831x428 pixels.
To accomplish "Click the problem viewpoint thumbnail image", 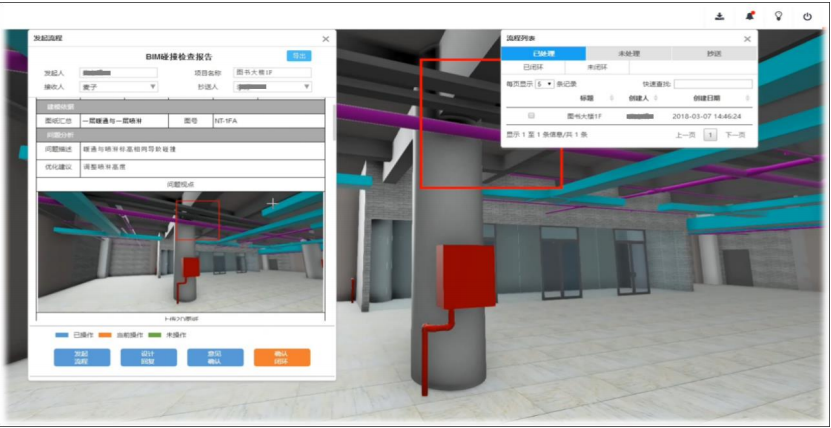I will click(180, 252).
